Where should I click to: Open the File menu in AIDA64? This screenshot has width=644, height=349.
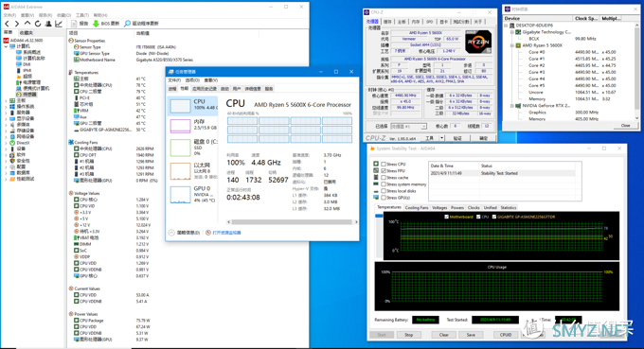point(9,15)
